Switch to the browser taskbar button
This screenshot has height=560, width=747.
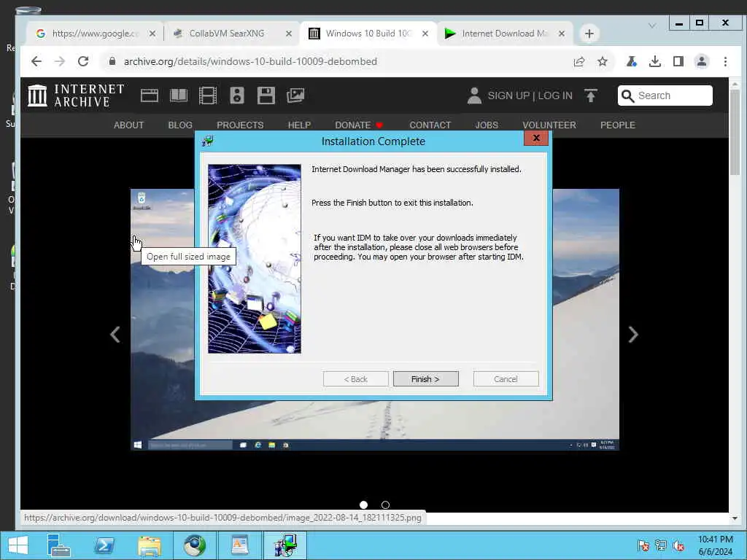point(194,545)
